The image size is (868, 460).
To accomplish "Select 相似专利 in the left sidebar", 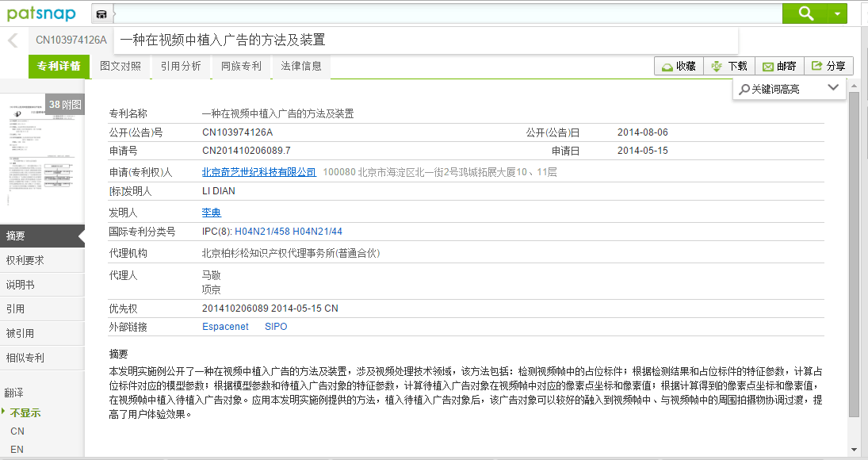I will coord(42,358).
